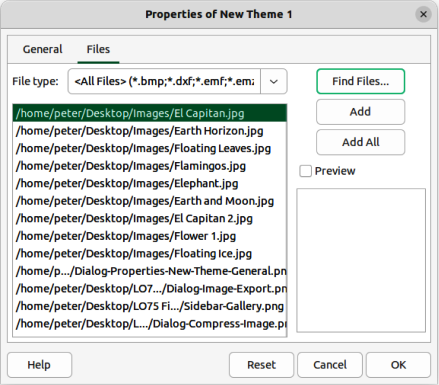Screen dimensions: 439x385
Task: Open Help for this dialog
Action: point(39,365)
